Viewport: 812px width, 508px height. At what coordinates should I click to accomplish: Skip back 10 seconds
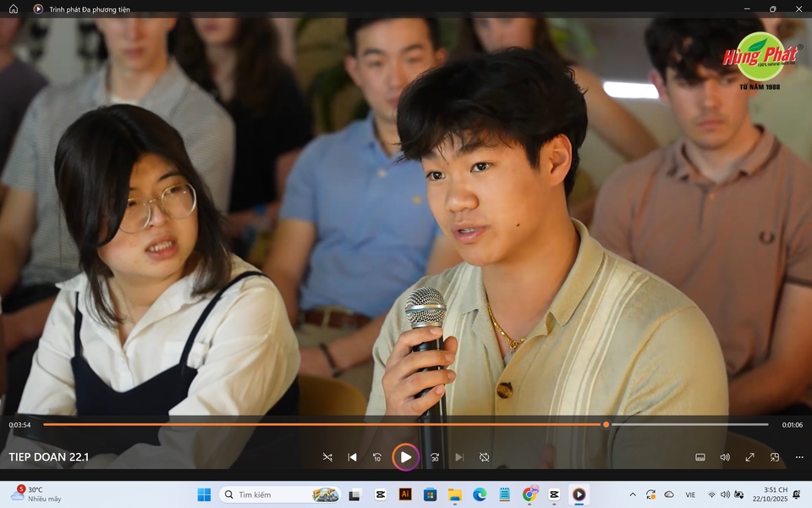[377, 457]
